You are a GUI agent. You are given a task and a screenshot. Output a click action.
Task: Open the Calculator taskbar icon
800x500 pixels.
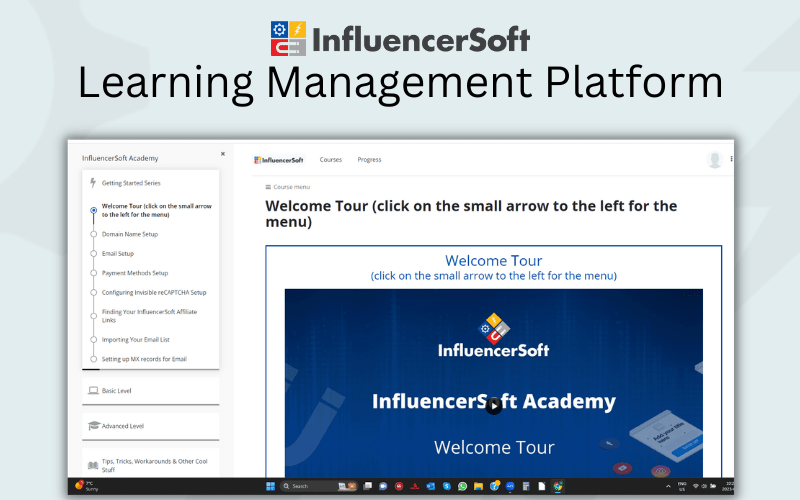pos(526,486)
